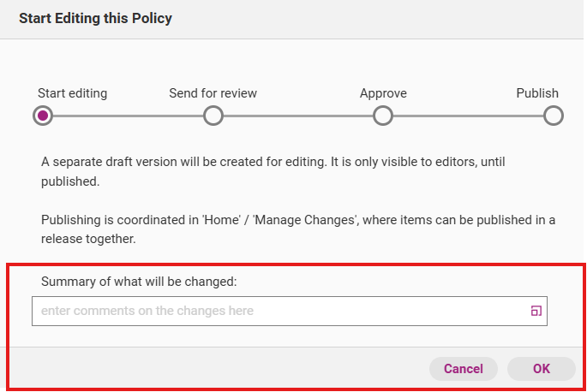Select the Approve step circle
The height and width of the screenshot is (392, 587).
point(383,116)
